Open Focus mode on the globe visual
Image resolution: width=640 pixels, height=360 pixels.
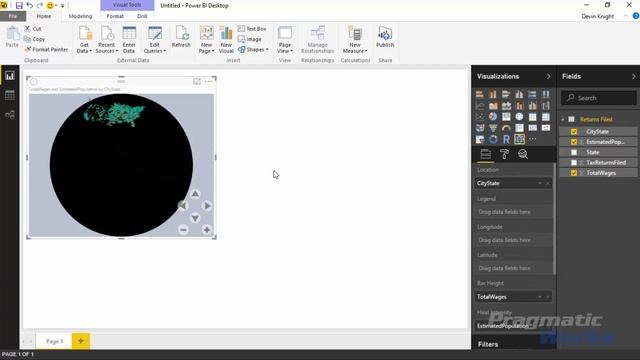click(x=197, y=81)
